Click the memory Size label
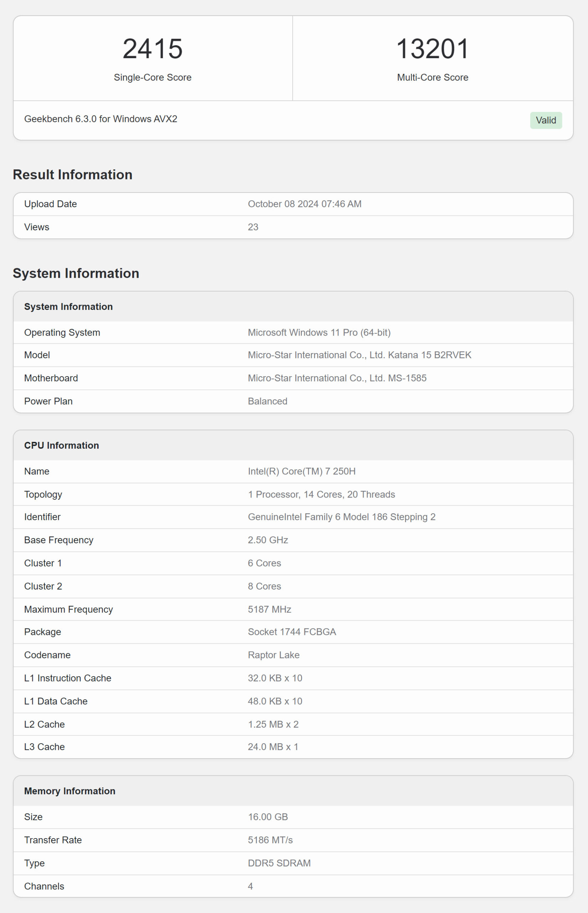The height and width of the screenshot is (913, 588). (x=33, y=817)
